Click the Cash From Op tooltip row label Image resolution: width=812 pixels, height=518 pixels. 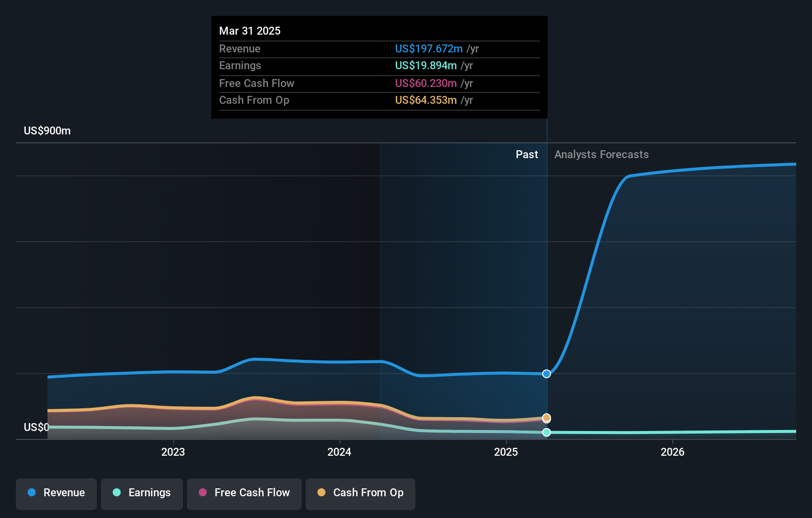(x=254, y=100)
